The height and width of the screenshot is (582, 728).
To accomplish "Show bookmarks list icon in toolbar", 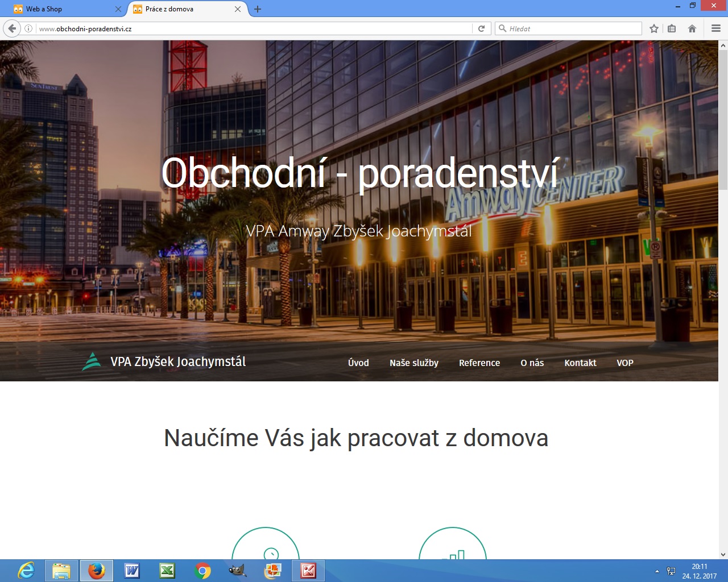I will [672, 28].
